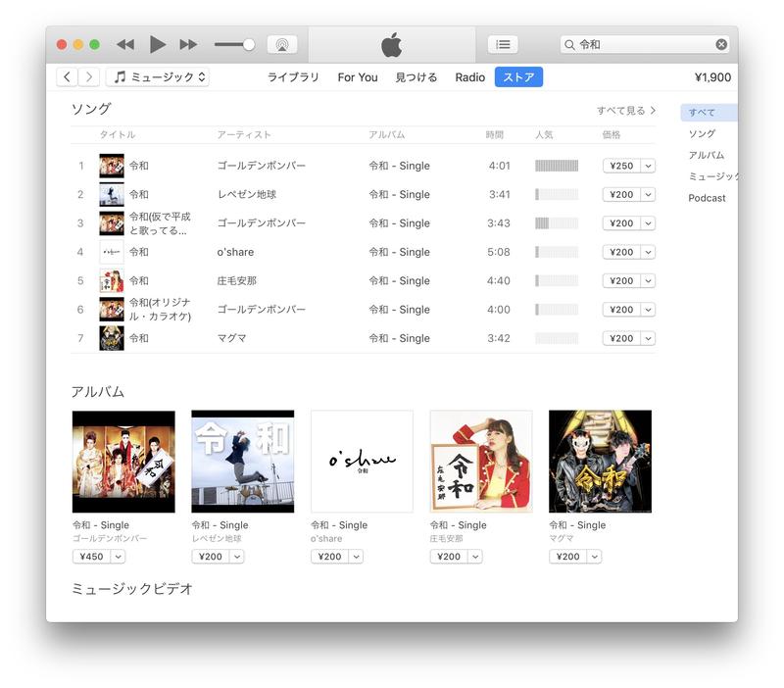Switch to the ライブラリ tab
784x688 pixels.
coord(293,77)
